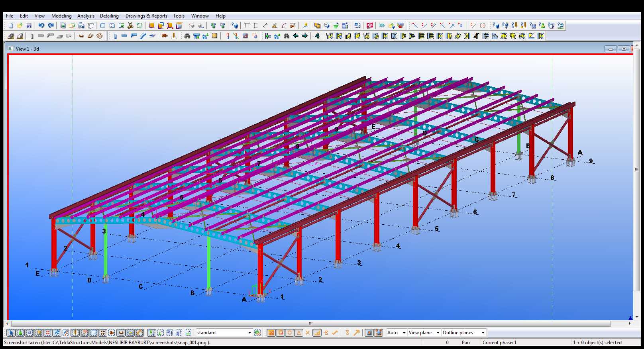Open the File menu
This screenshot has height=349, width=644.
10,16
